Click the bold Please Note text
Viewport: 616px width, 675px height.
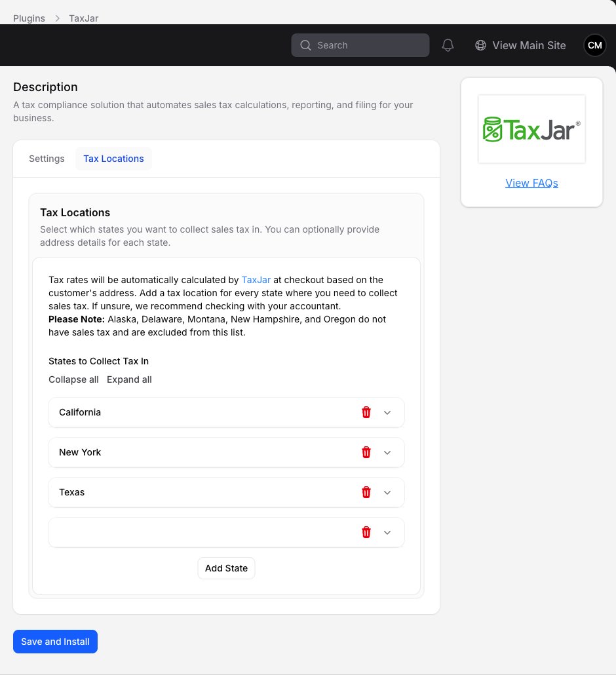coord(77,319)
